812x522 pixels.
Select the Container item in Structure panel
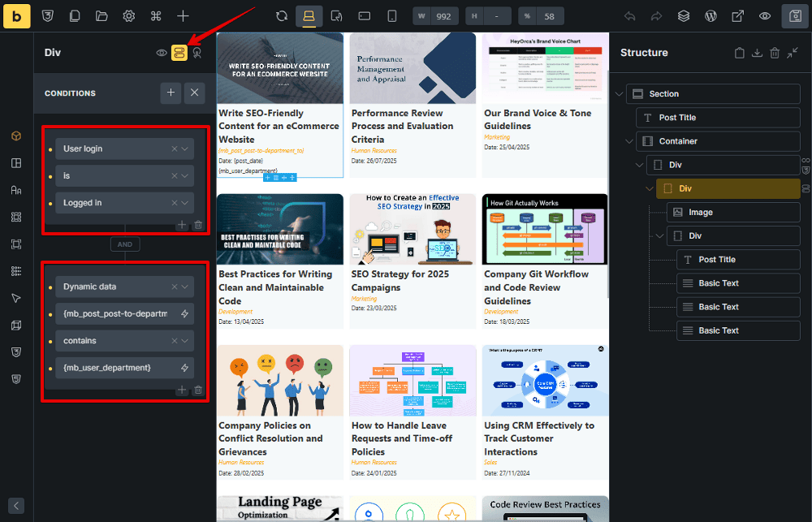point(678,141)
